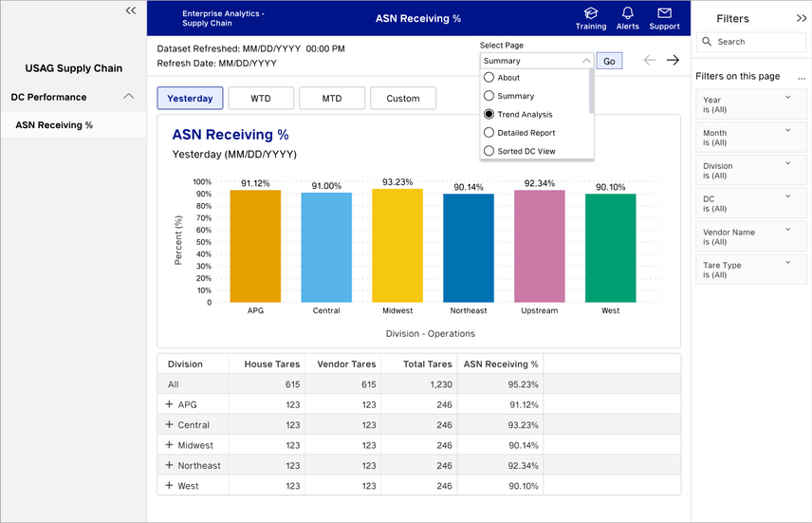This screenshot has height=523, width=812.
Task: Click the West green bar
Action: click(611, 248)
